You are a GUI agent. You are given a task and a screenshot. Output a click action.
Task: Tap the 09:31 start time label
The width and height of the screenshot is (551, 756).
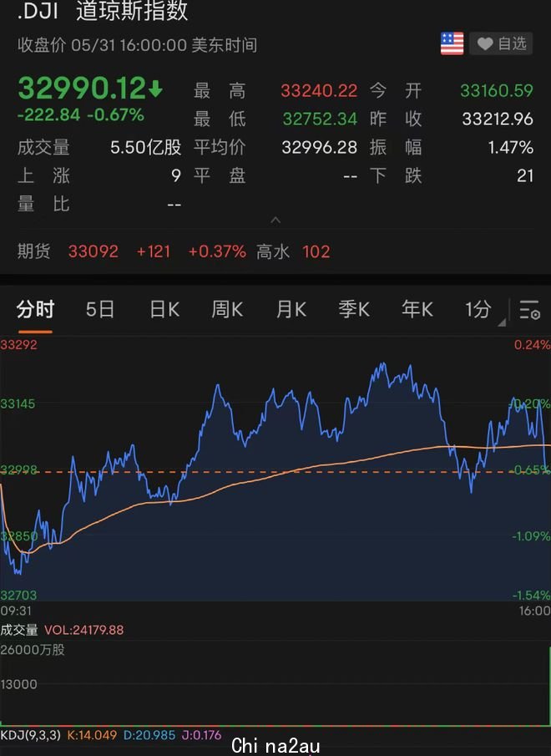pyautogui.click(x=16, y=611)
